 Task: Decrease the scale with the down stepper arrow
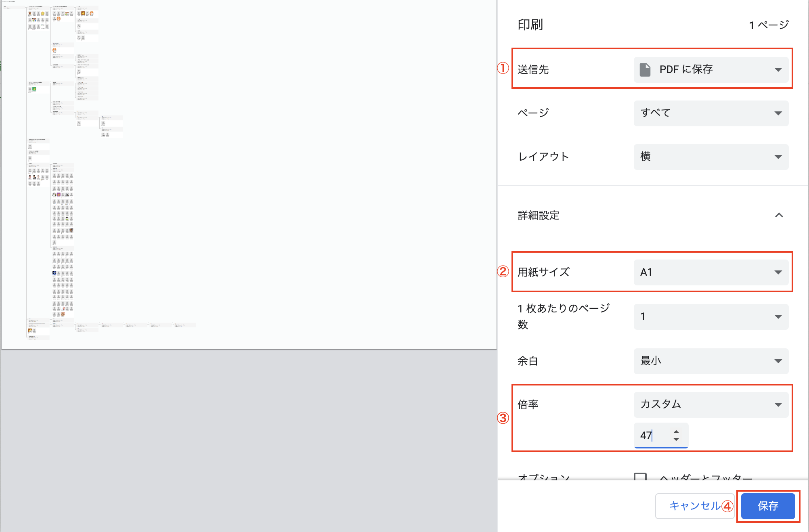tap(676, 439)
